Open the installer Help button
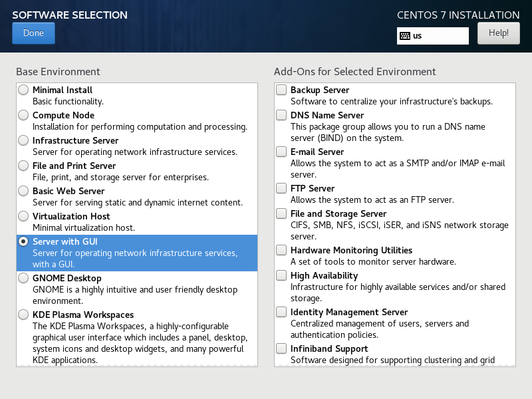Screen dimensions: 532x399 (x=498, y=33)
